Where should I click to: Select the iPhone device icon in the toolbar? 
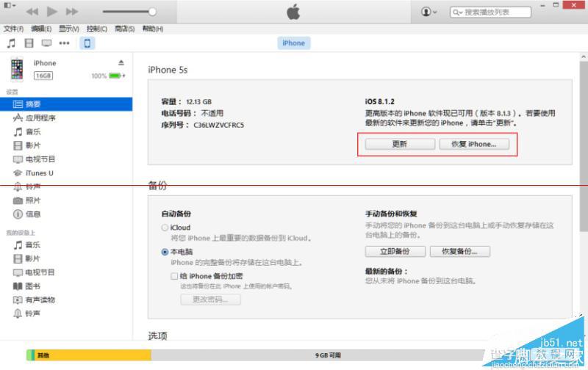(87, 43)
